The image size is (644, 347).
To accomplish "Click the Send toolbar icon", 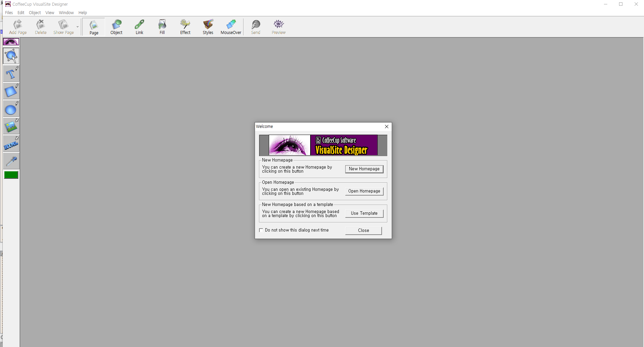I will [256, 27].
